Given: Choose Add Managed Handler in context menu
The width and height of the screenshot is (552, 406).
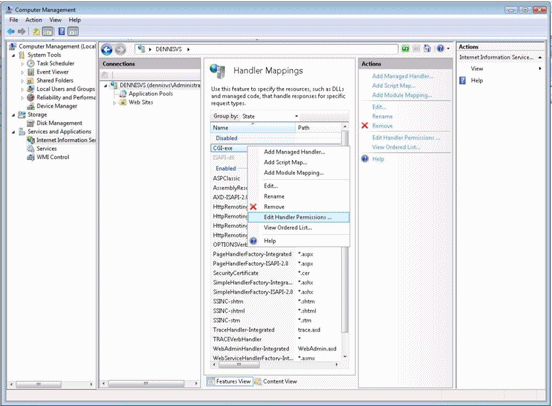Looking at the screenshot, I should coord(299,152).
